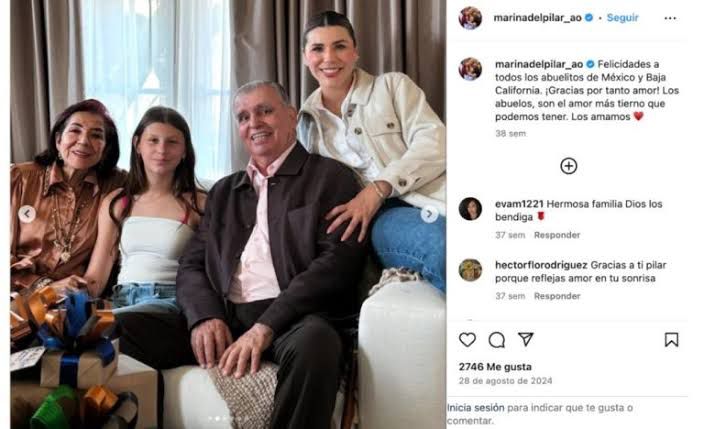Open comments with speech bubble icon
Screen dimensions: 715x429
(497, 340)
